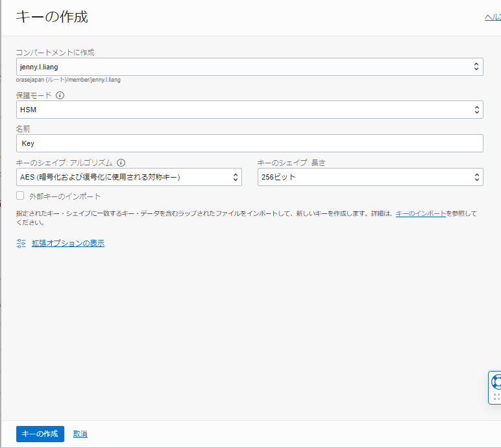Show advanced options via 拡張オプションの表示

click(x=68, y=243)
